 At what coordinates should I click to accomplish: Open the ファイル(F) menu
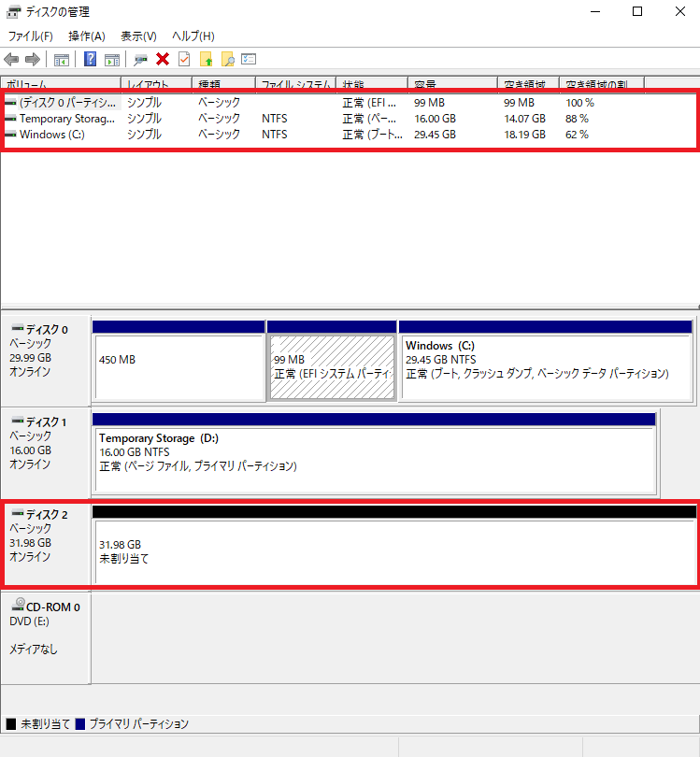point(30,36)
